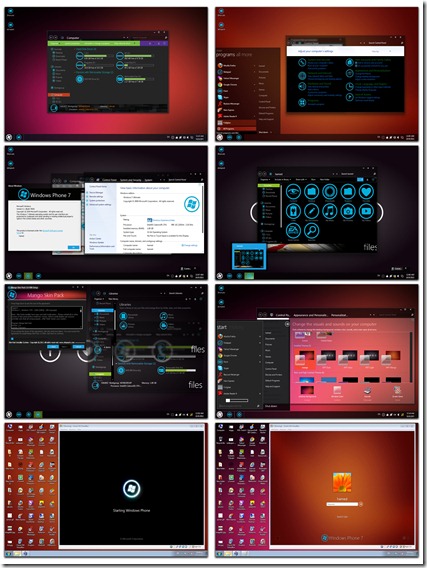Viewport: 427px width, 568px height.
Task: Expand Organize dropdown in blue-icons files window
Action: (x=265, y=179)
